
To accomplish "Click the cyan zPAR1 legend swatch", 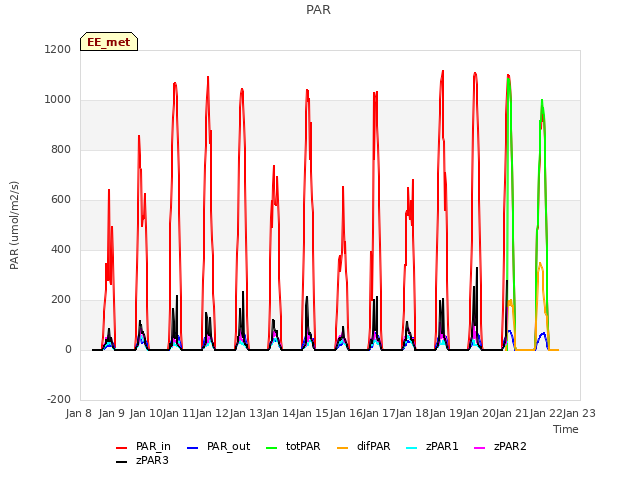I will [x=412, y=448].
